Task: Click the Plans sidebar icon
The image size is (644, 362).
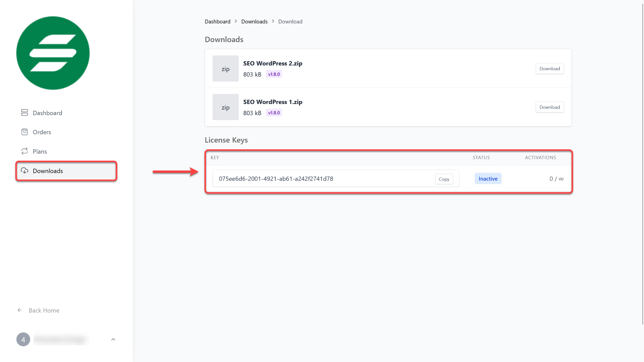Action: point(24,151)
